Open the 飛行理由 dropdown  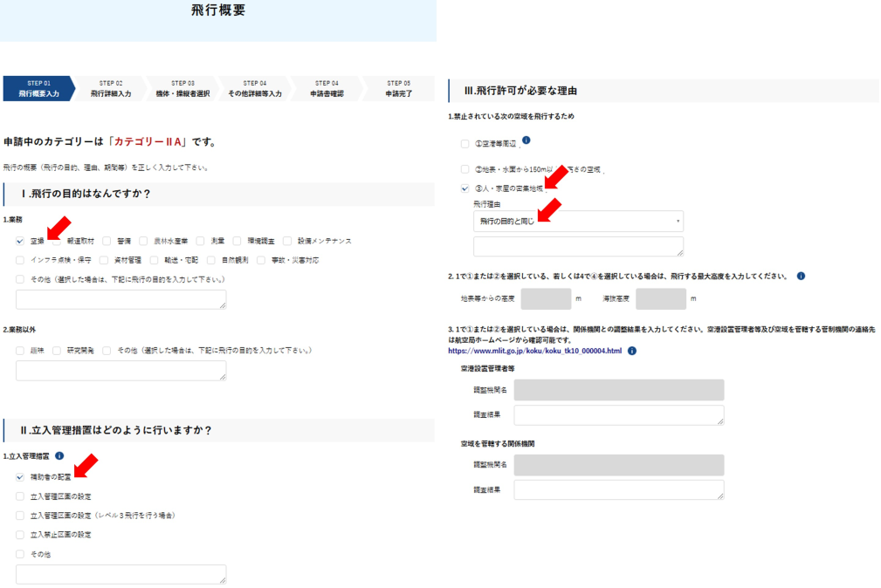pyautogui.click(x=578, y=221)
